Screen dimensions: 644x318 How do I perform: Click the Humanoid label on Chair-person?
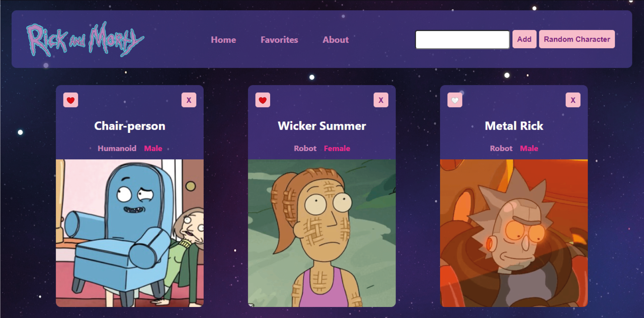coord(117,148)
